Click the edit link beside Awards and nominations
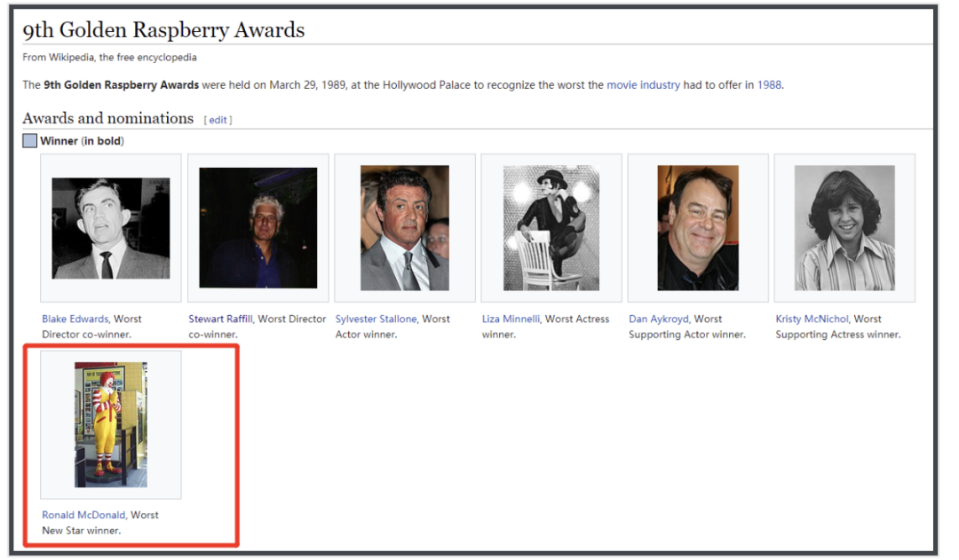This screenshot has width=959, height=560. point(218,120)
